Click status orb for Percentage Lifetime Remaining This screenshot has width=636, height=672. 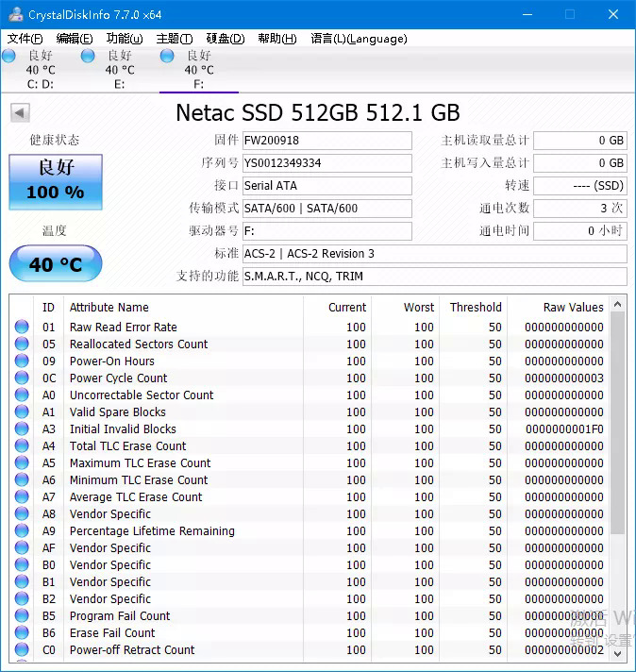pyautogui.click(x=22, y=531)
